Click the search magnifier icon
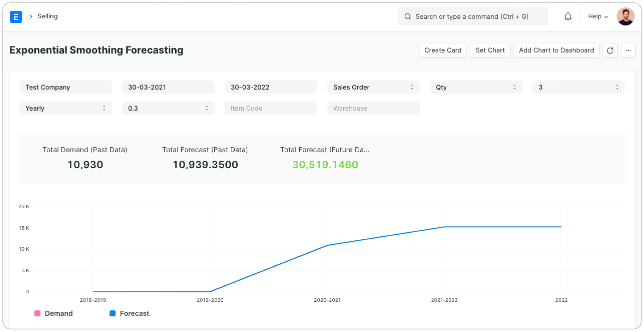Image resolution: width=644 pixels, height=332 pixels. 407,17
